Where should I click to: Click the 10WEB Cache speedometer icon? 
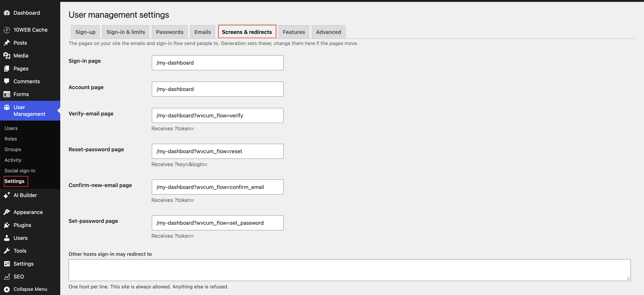click(x=7, y=30)
